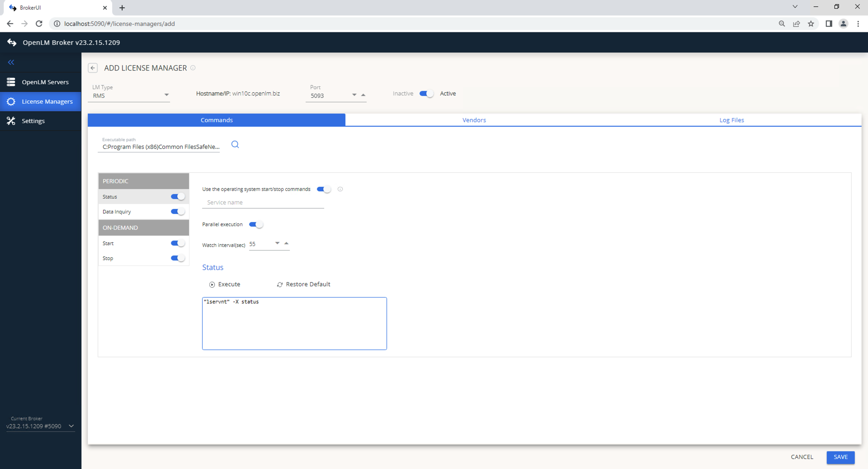Disable the Data Inquiry periodic command
The height and width of the screenshot is (469, 868).
(x=178, y=212)
